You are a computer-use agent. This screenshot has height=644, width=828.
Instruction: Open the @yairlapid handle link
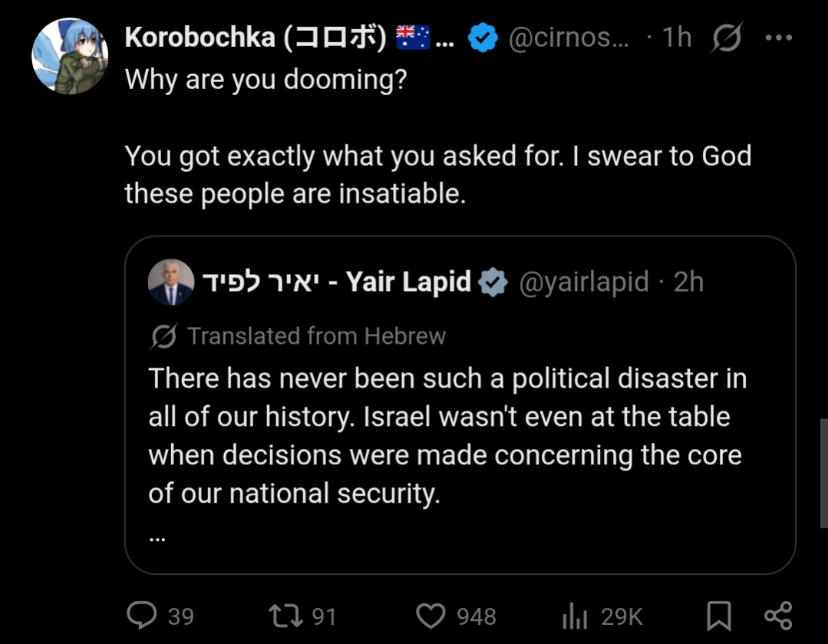(584, 282)
